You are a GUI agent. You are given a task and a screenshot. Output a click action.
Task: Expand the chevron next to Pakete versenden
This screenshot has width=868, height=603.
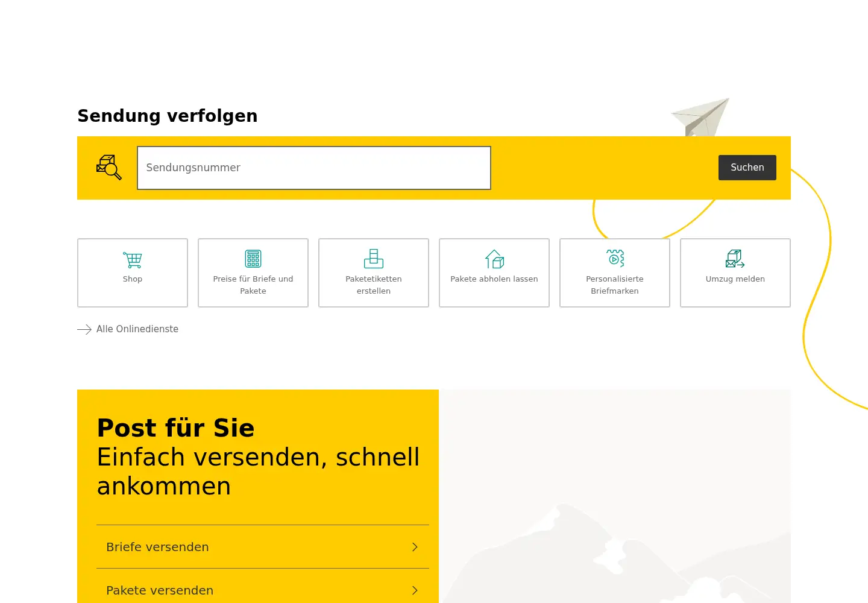415,590
